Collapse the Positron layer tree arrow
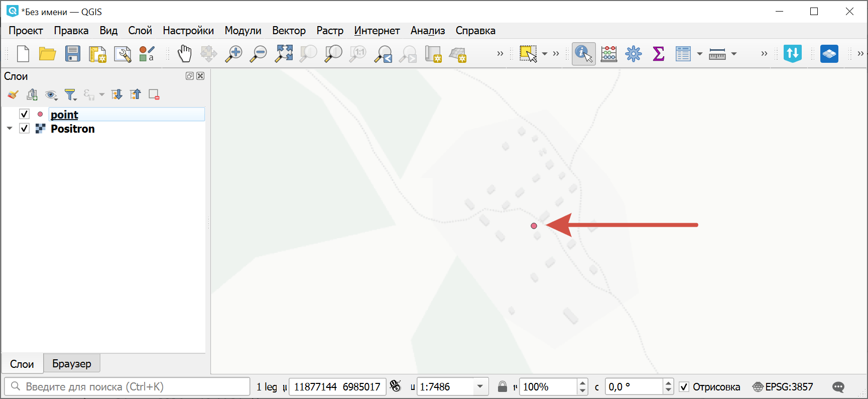 coord(10,129)
